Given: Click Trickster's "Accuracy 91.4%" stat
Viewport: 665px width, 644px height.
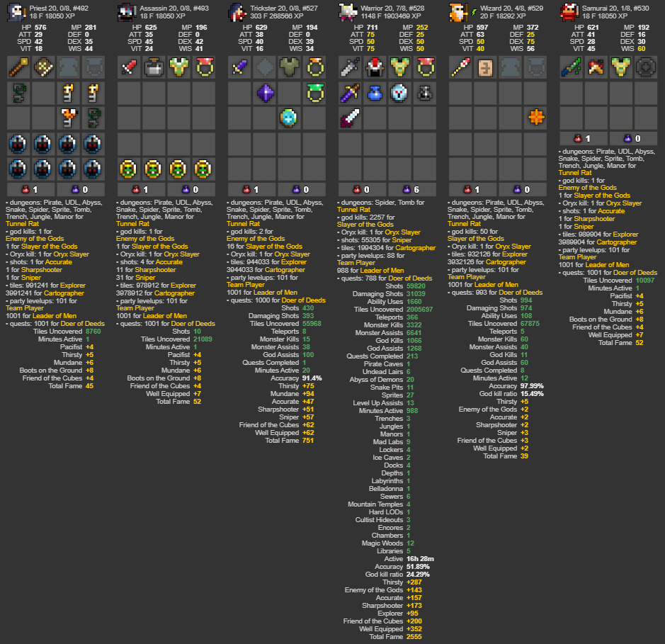Looking at the screenshot, I should tap(296, 378).
